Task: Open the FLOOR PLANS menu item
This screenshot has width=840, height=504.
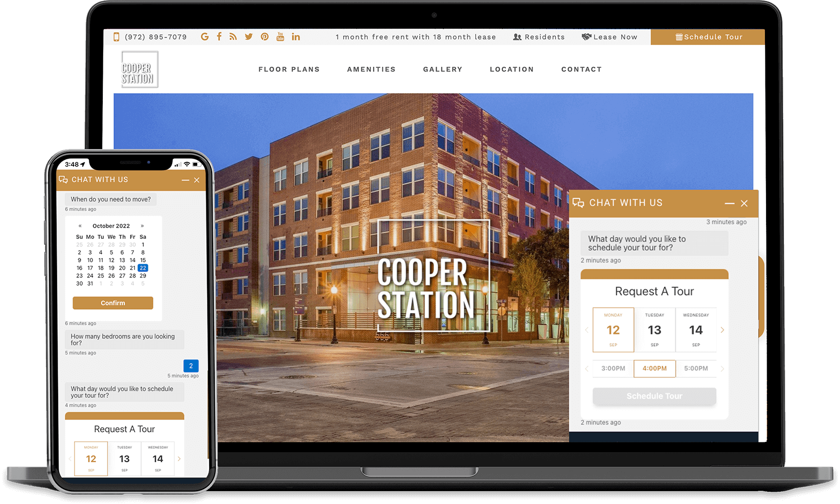Action: (289, 69)
